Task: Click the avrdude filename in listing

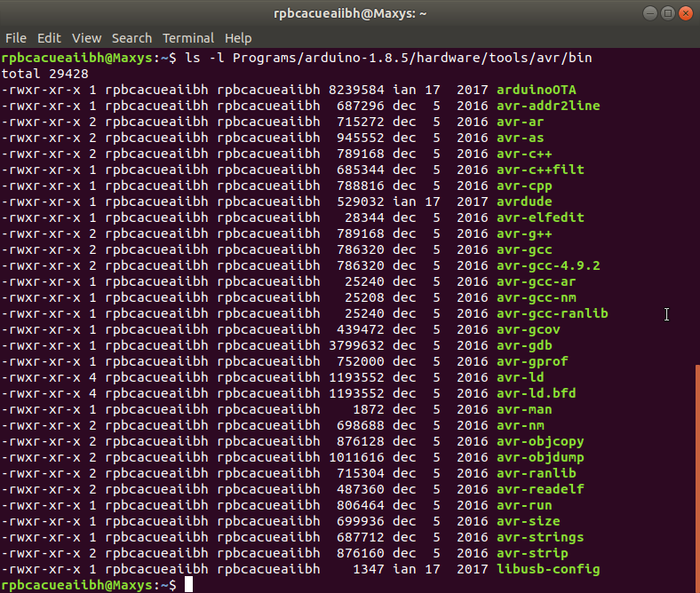Action: tap(524, 202)
